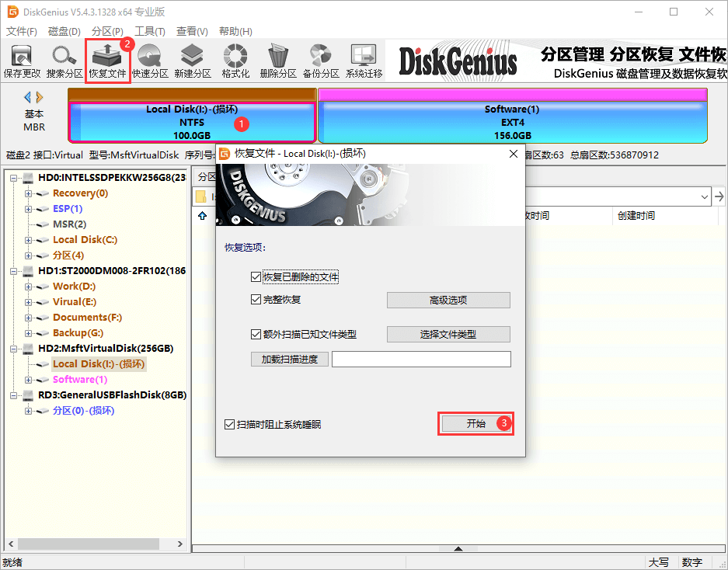Expand the ESP(1) partition node
The width and height of the screenshot is (728, 570).
(28, 209)
